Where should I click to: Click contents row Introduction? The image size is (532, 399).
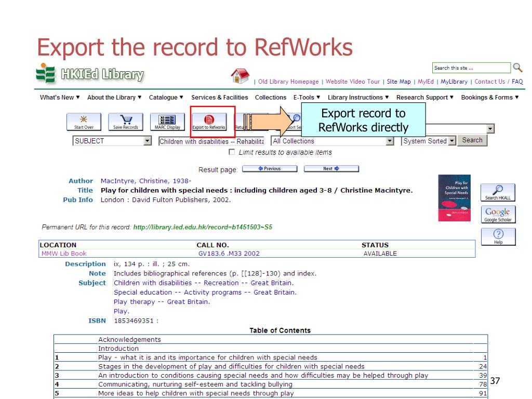[x=270, y=349]
